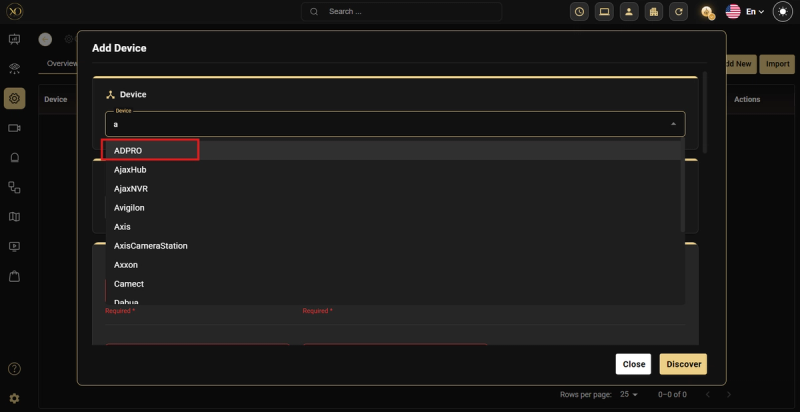800x412 pixels.
Task: Click the Import button
Action: pos(777,64)
